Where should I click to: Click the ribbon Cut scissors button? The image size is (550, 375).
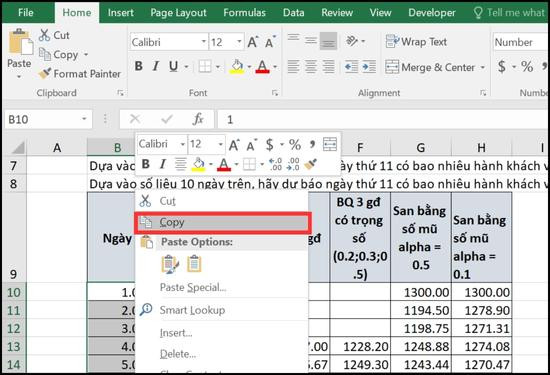click(x=54, y=35)
